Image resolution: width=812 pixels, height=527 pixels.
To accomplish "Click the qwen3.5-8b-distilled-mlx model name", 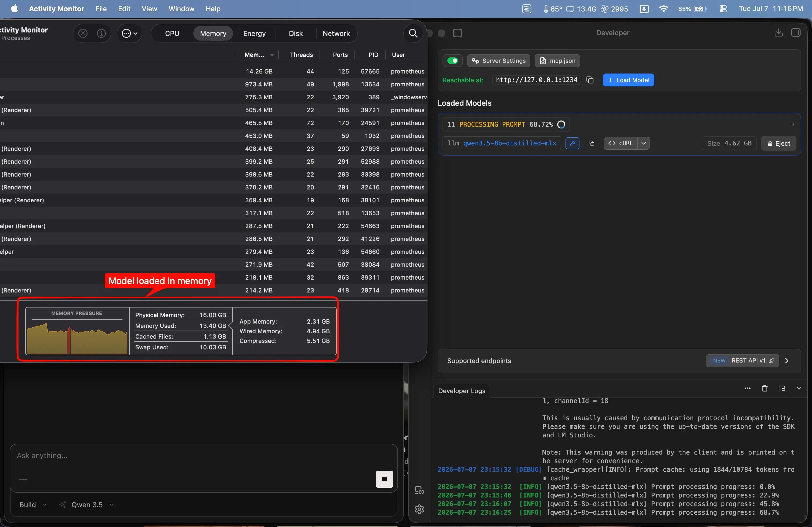I will tap(509, 143).
